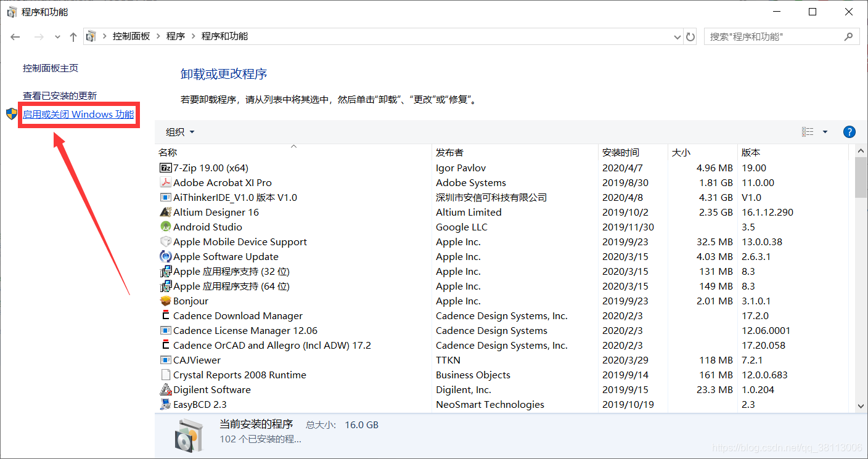
Task: Click the 当前安装的程序 details icon
Action: click(x=189, y=435)
